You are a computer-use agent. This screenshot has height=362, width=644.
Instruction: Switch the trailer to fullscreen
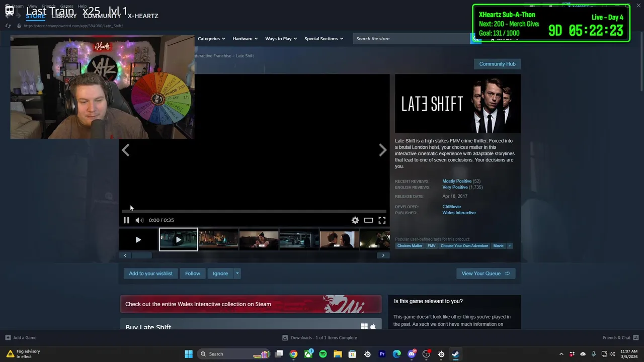click(x=382, y=220)
